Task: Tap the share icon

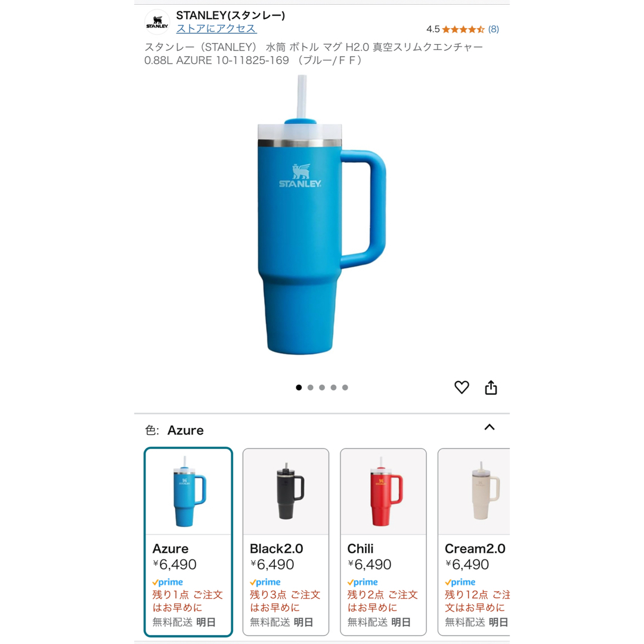Action: click(491, 388)
